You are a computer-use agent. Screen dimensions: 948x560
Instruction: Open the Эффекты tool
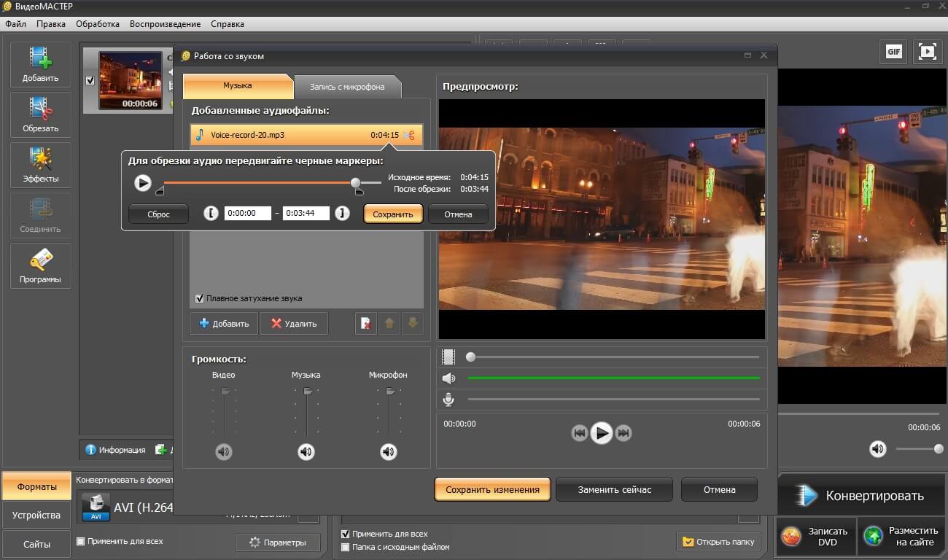pos(41,166)
